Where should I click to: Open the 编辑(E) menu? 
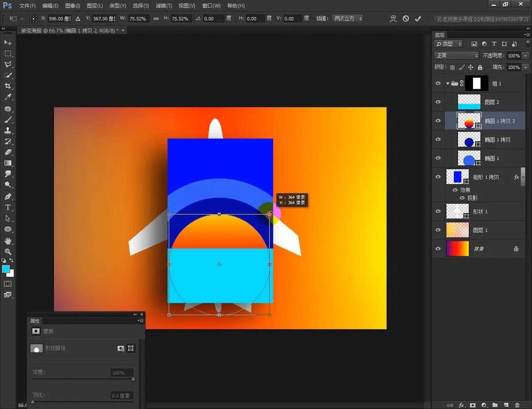click(50, 6)
